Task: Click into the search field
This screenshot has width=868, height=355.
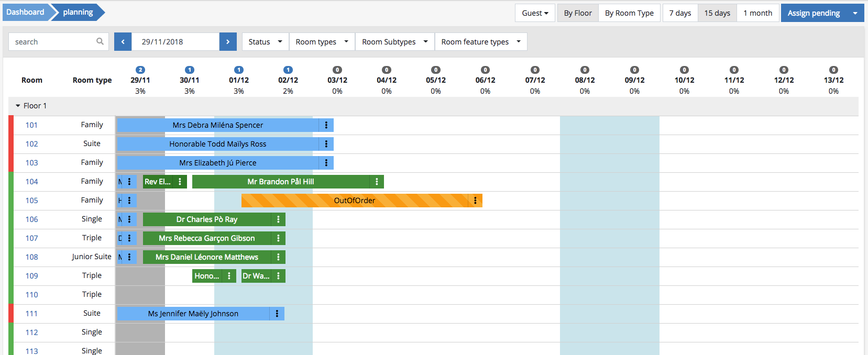Action: (x=52, y=42)
